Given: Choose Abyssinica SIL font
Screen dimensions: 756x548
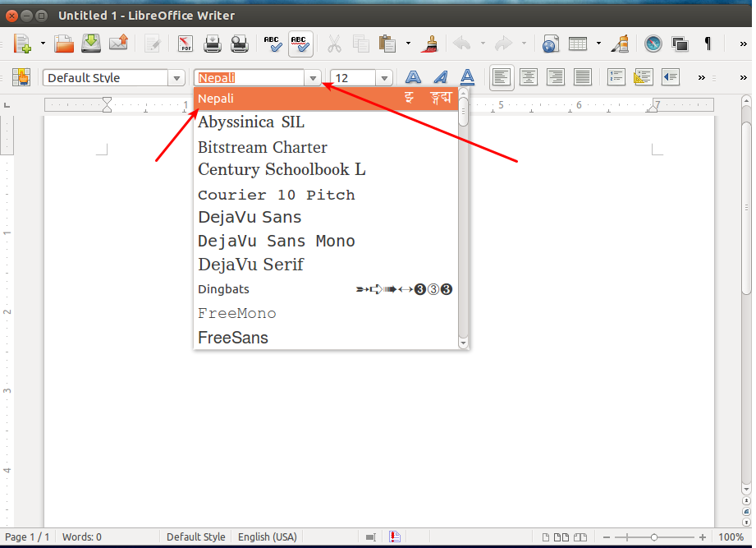Looking at the screenshot, I should pos(326,122).
